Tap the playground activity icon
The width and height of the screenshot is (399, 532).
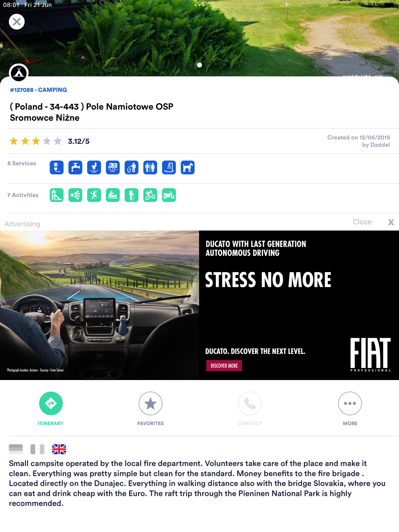pos(57,195)
